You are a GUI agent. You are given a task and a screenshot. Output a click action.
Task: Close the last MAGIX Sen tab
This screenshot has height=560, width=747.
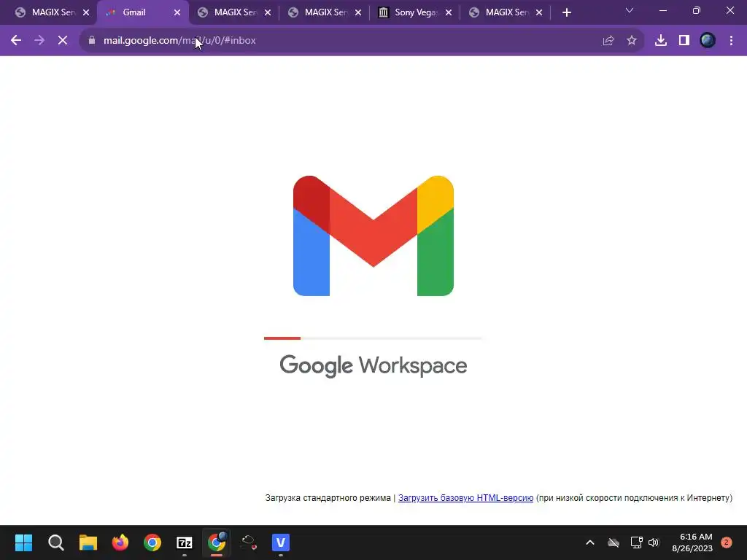[x=539, y=13]
